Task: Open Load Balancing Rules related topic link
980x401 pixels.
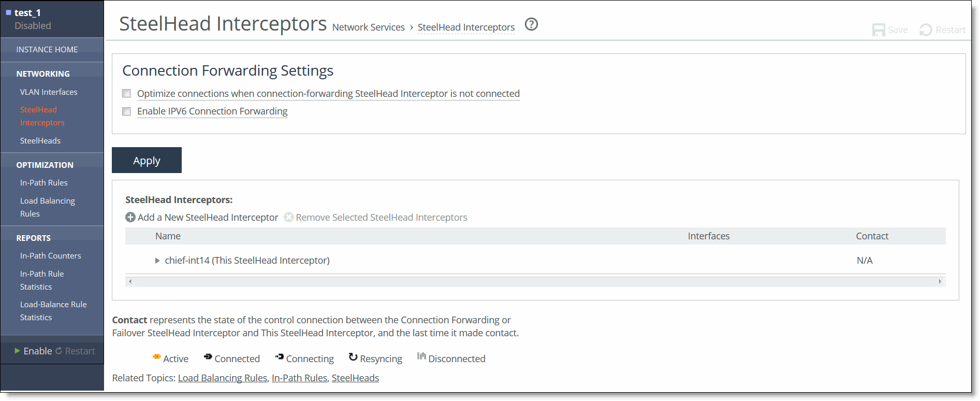Action: (223, 378)
